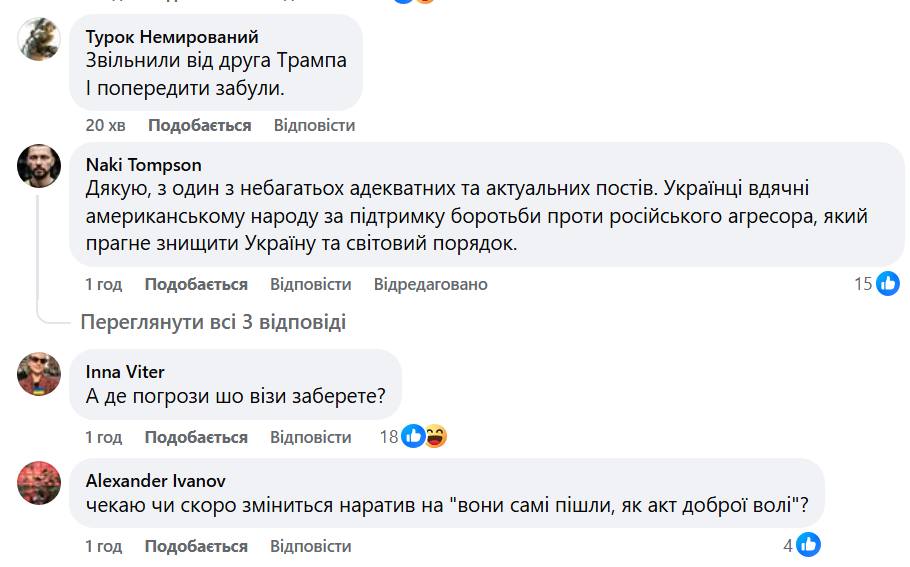910x567 pixels.
Task: Reply to Naki Tompson's comment
Action: [310, 284]
